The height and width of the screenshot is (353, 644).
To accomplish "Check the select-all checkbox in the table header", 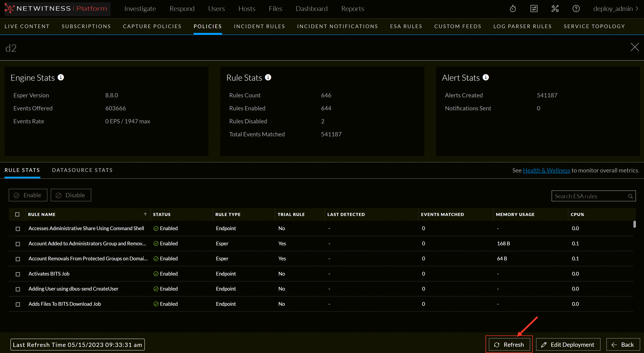I will tap(18, 214).
